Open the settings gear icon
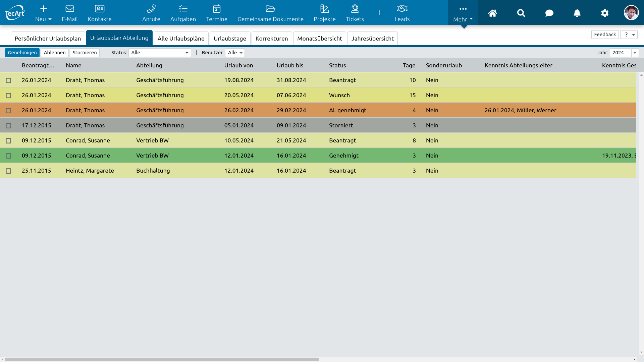The width and height of the screenshot is (644, 362). (604, 13)
